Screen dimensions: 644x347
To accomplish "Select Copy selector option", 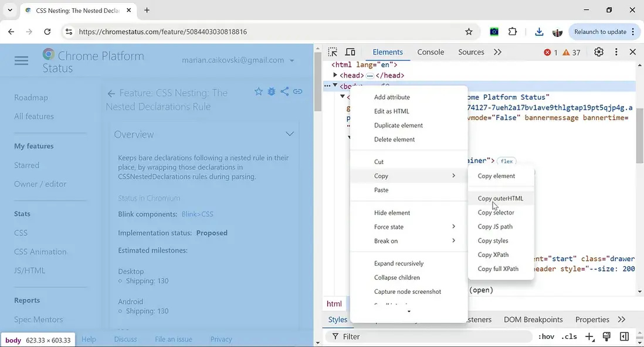I will [x=501, y=212].
